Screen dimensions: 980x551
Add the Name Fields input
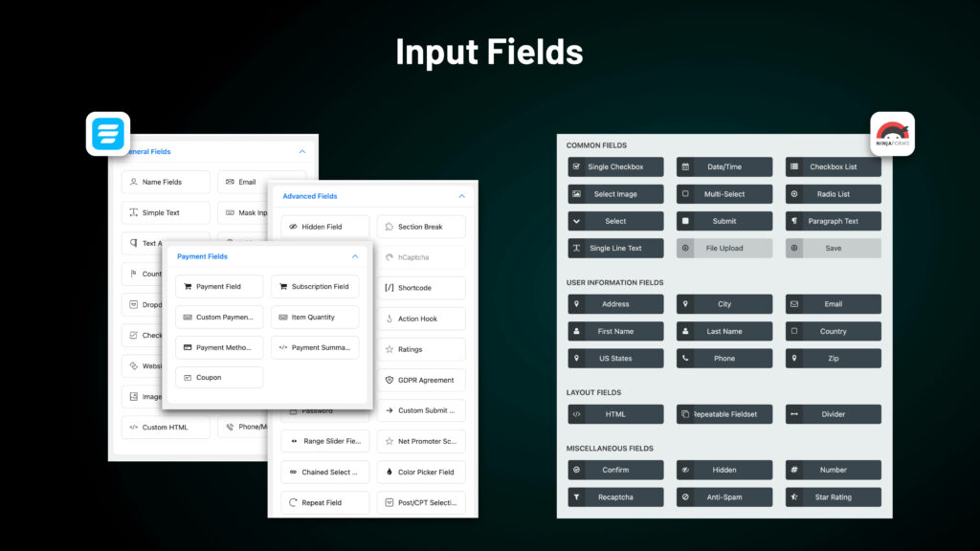coord(166,182)
